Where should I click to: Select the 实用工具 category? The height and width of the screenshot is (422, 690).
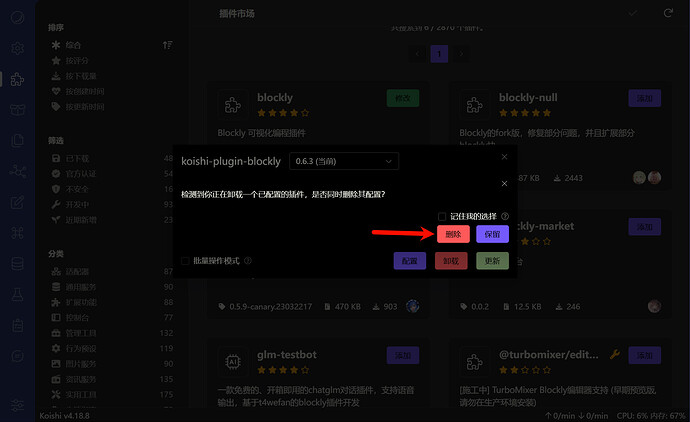click(112, 394)
